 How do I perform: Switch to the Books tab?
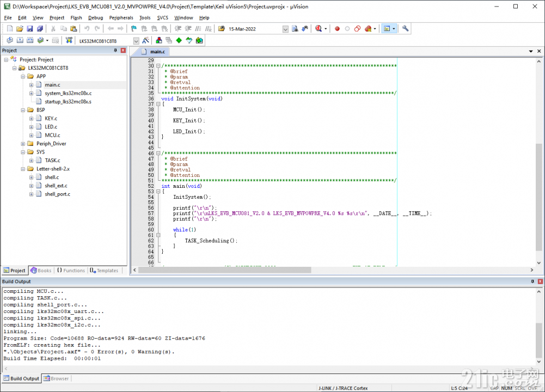tap(41, 271)
